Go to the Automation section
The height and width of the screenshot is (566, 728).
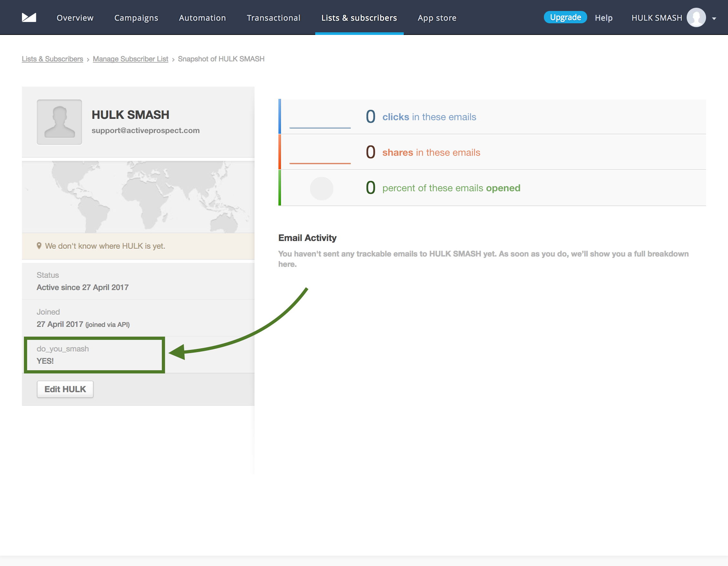tap(202, 18)
